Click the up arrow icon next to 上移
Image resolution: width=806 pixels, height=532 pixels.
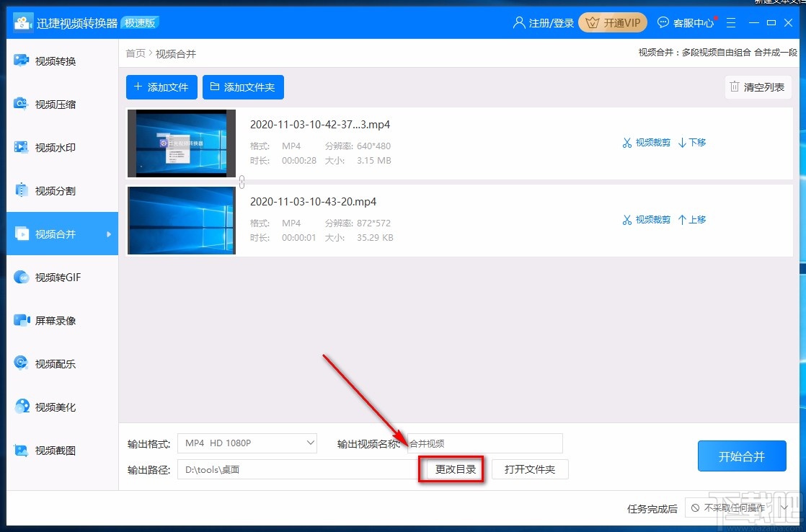682,220
